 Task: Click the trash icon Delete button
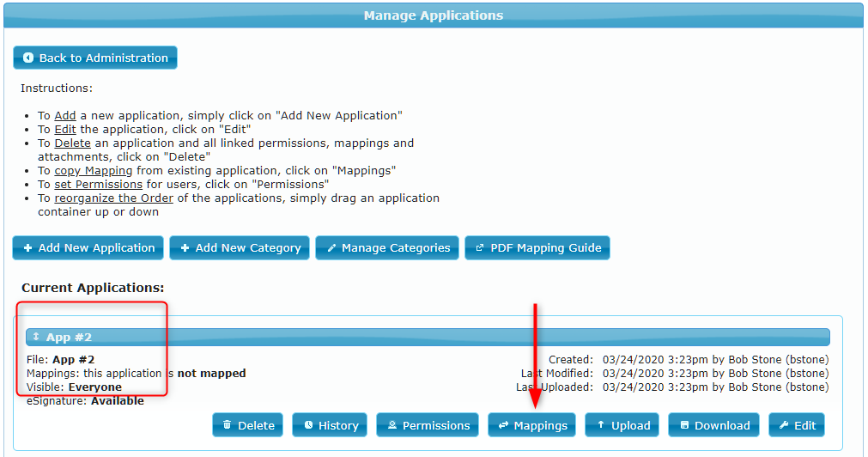(248, 425)
